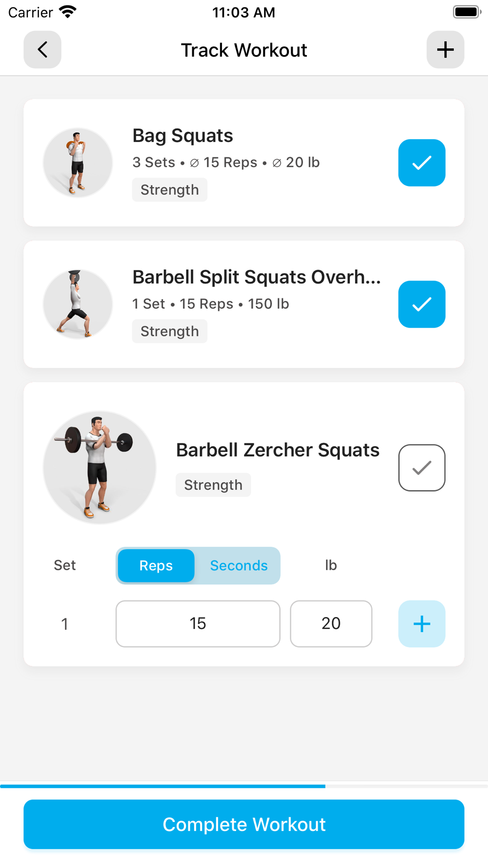Screen dimensions: 488x868
Task: Edit the weight field showing 20
Action: 331,623
